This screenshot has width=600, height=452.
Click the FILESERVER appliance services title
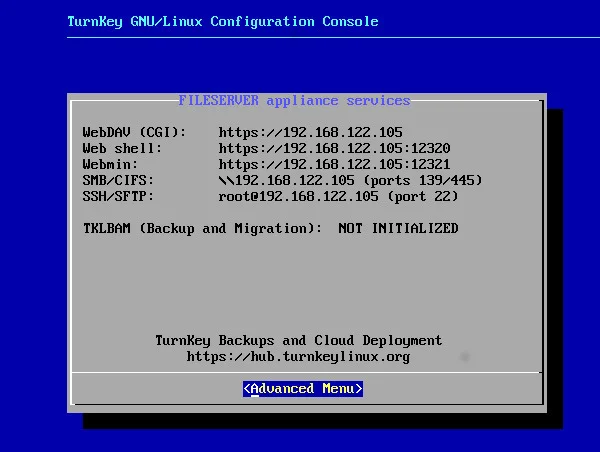click(x=294, y=101)
